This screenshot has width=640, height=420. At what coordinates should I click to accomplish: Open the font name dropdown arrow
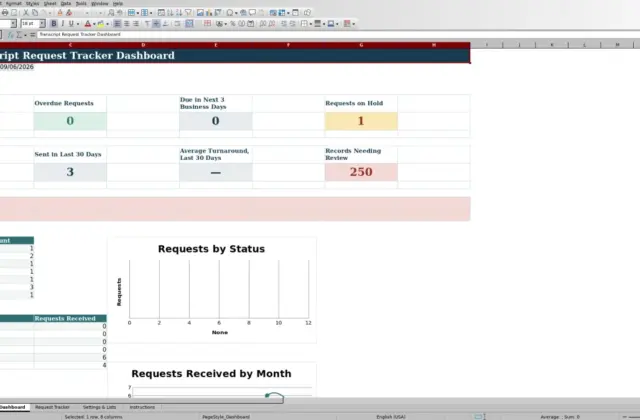pos(13,23)
